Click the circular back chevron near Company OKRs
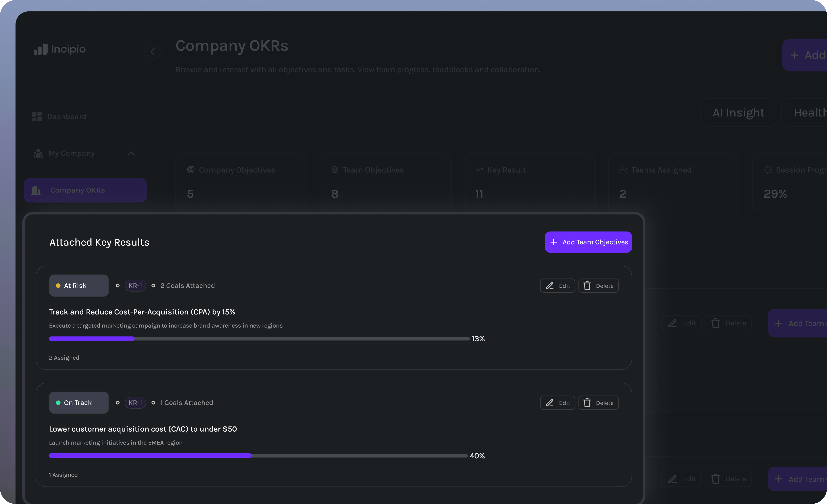This screenshot has height=504, width=827. [x=153, y=52]
